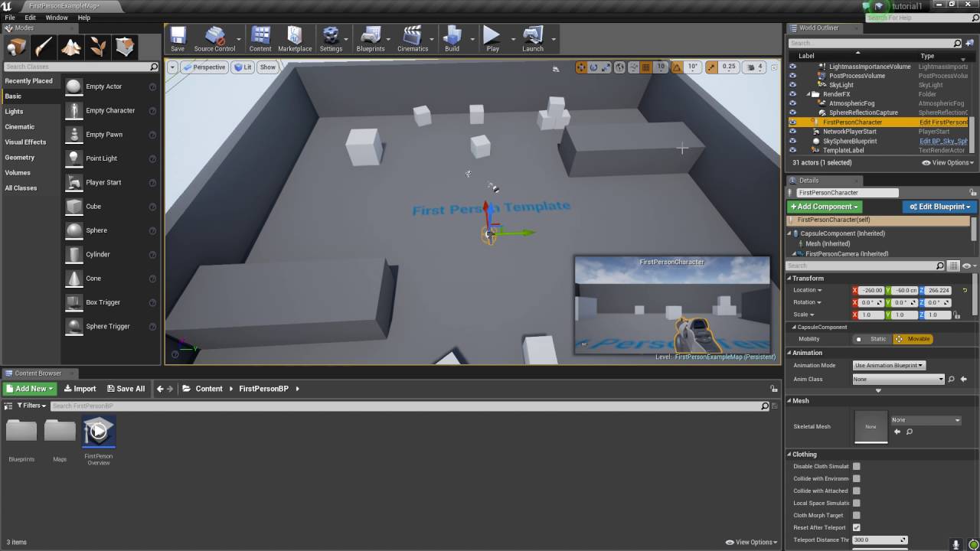Select the scale gizmo tool in viewport
980x551 pixels.
[x=606, y=67]
